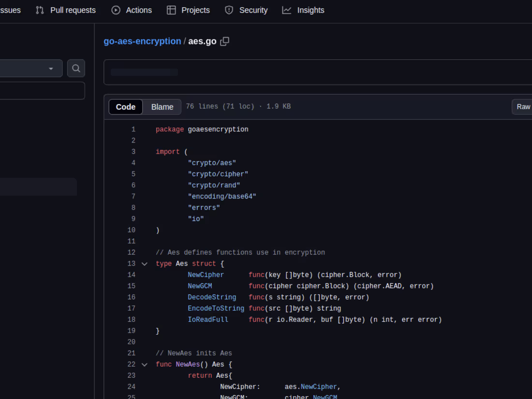Click the NewCipher field on line 14
This screenshot has height=399, width=532.
coord(206,275)
